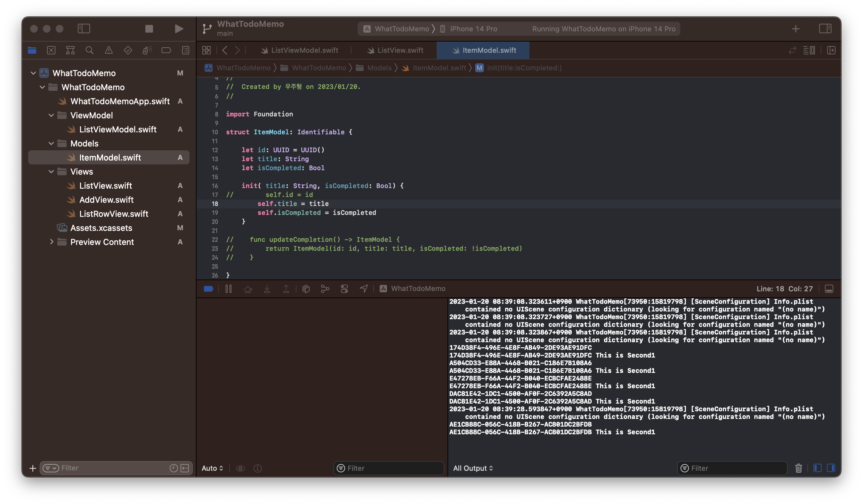Screen dimensions: 863x504
Task: Open Debug View Hierarchy
Action: (306, 289)
